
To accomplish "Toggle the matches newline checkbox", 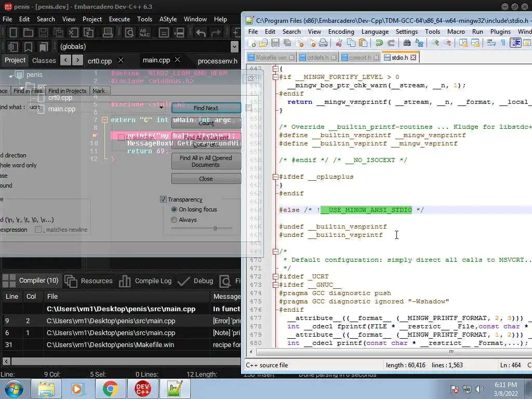I will (38, 230).
